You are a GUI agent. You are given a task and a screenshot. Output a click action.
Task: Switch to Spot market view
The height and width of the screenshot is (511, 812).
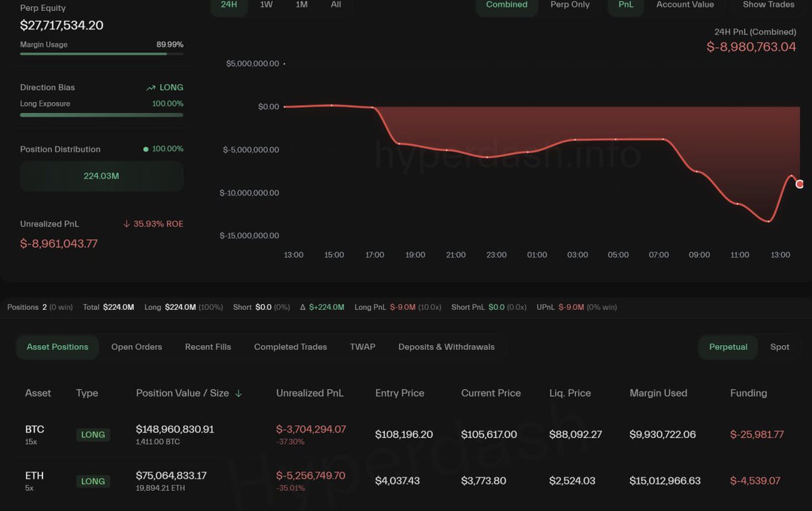coord(780,347)
